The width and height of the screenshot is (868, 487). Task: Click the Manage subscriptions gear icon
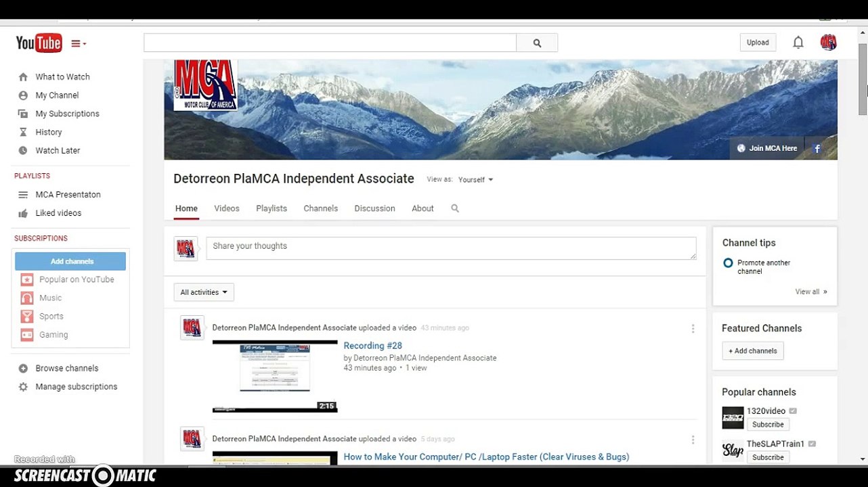pyautogui.click(x=23, y=387)
